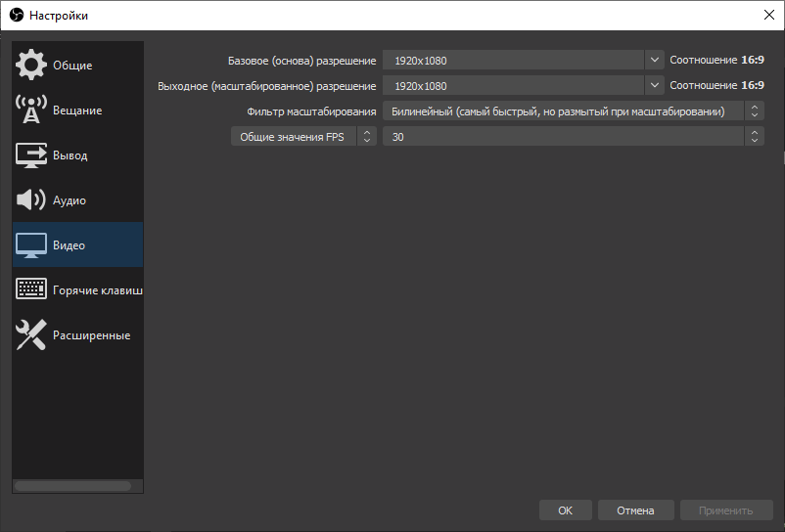
Task: Expand the output scaled resolution dropdown arrow
Action: coord(655,86)
